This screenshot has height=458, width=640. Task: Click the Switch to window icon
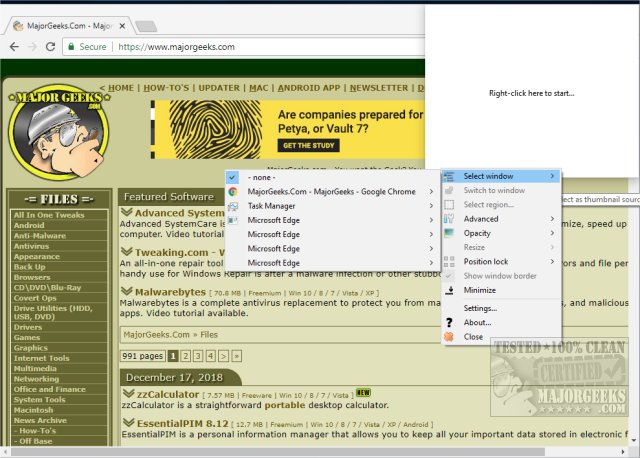point(449,190)
